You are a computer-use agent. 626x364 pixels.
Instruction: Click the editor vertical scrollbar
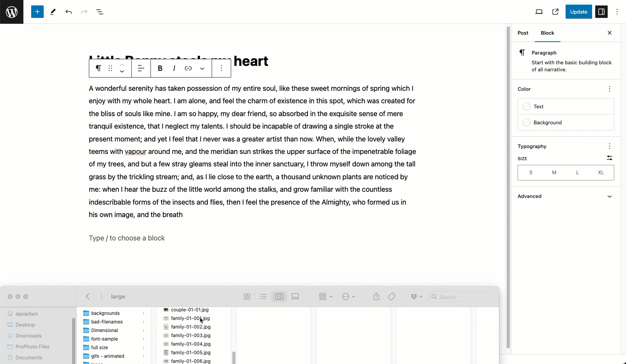click(x=508, y=187)
